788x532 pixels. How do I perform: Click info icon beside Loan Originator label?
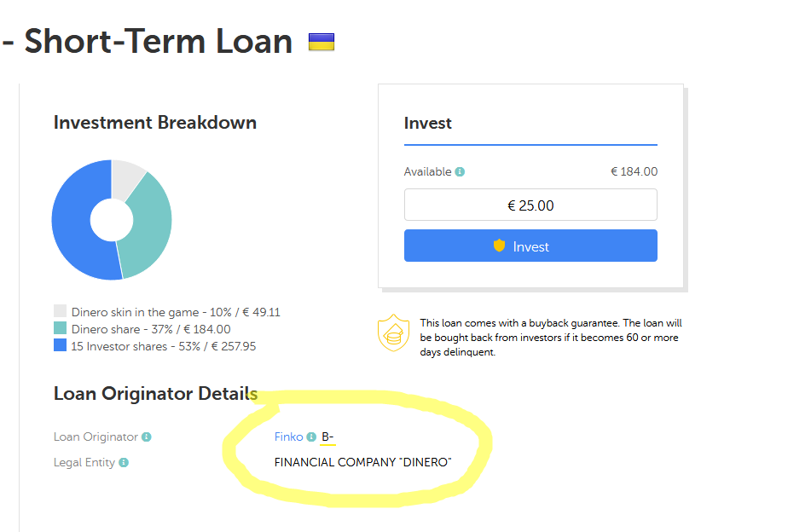click(x=147, y=437)
